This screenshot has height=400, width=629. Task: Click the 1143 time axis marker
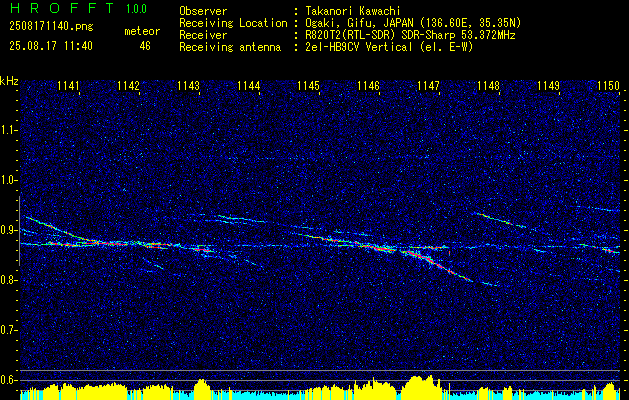coord(189,86)
